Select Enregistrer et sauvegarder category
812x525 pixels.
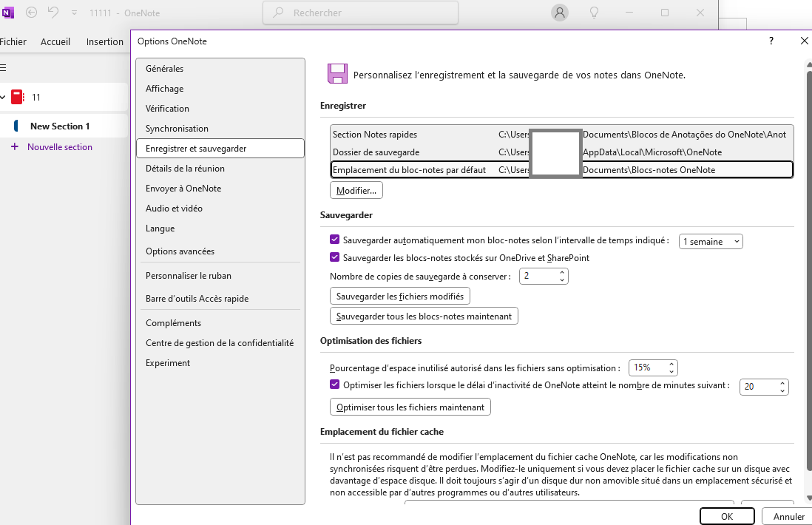click(220, 149)
